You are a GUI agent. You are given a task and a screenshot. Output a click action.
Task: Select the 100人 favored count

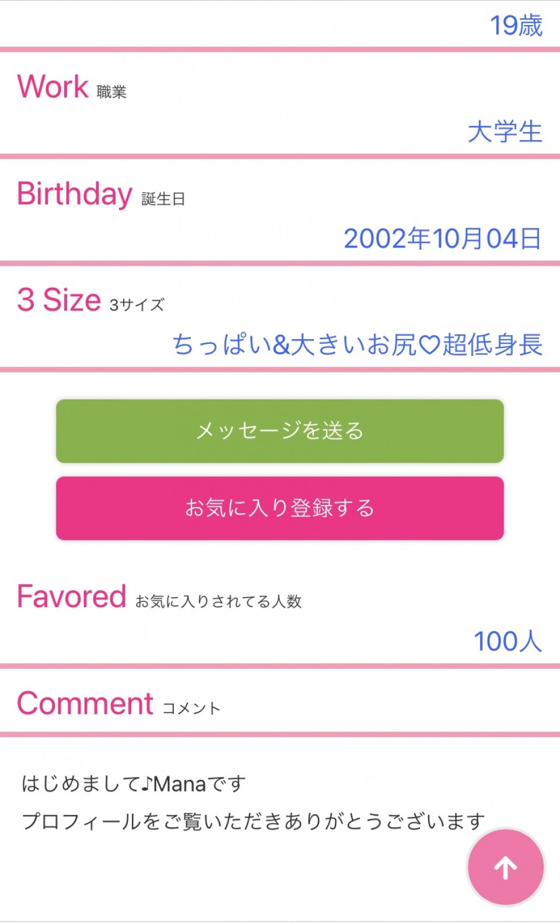(x=508, y=641)
